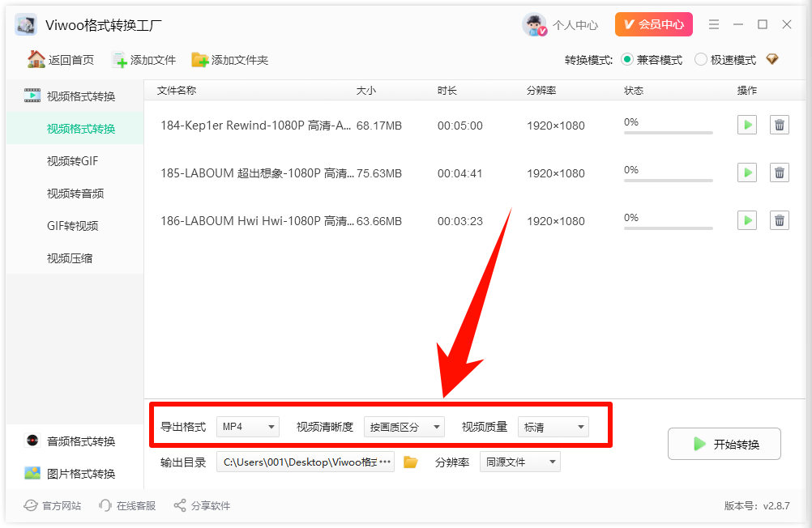
Task: Select file name 185-LABOUM 超出想象-1080P
Action: [x=258, y=172]
